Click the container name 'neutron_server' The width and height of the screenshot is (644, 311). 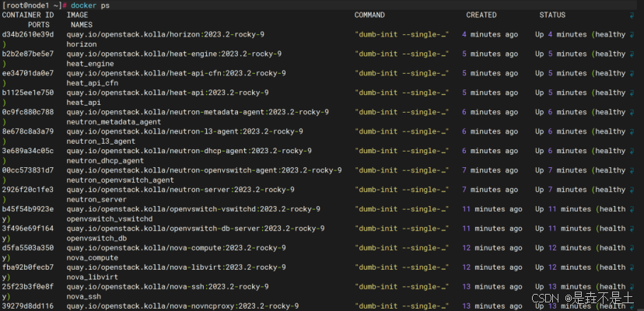[x=96, y=199]
